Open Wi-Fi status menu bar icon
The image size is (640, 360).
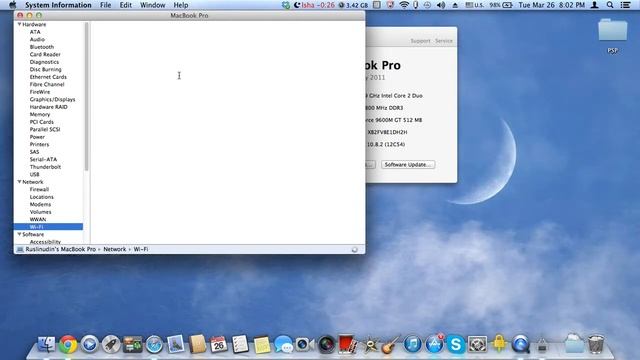[x=404, y=5]
